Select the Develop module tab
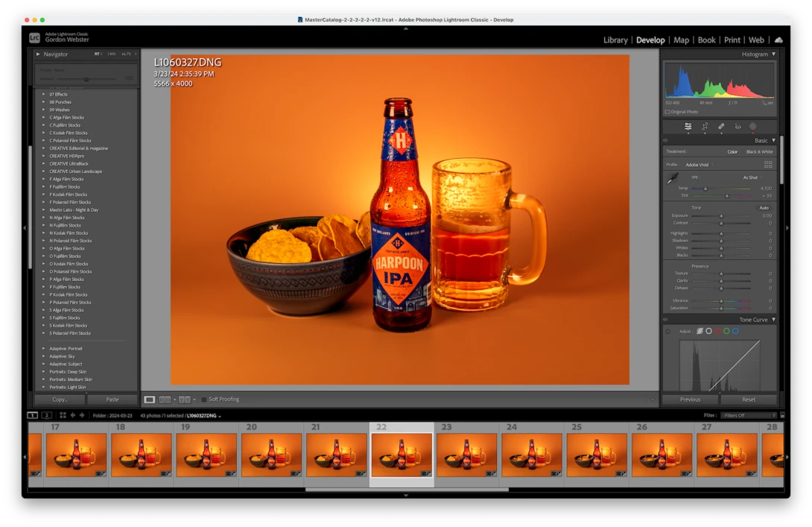The image size is (812, 527). 650,40
